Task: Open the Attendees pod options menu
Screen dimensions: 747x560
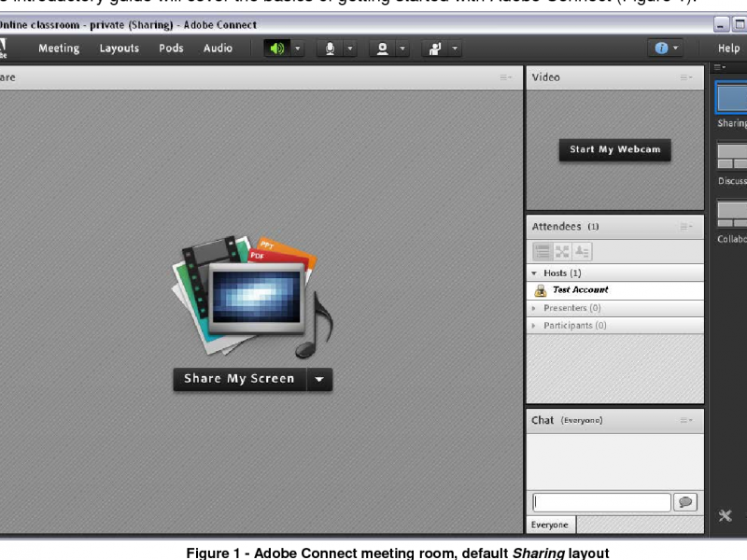Action: click(686, 226)
